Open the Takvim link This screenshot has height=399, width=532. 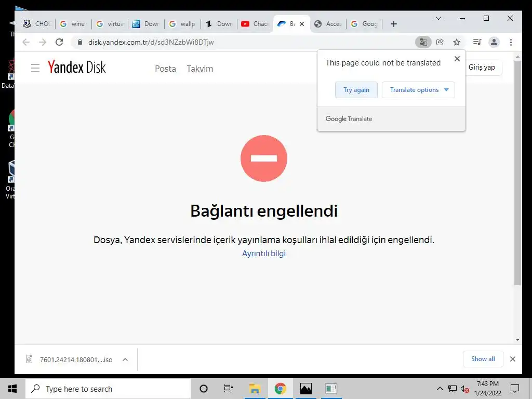tap(200, 69)
